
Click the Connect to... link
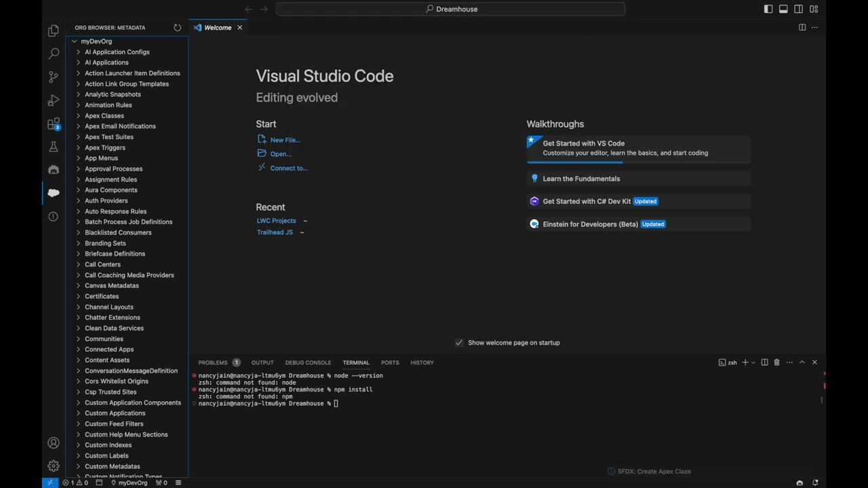[289, 168]
